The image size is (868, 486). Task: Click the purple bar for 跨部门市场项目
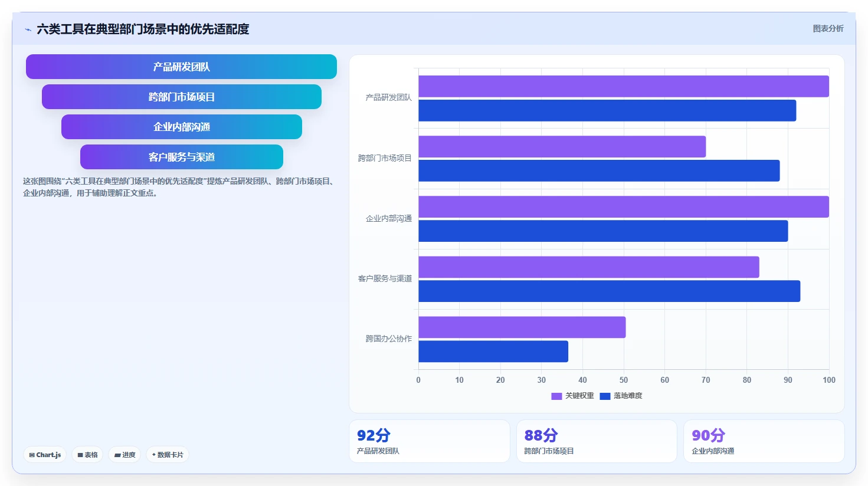pyautogui.click(x=562, y=147)
